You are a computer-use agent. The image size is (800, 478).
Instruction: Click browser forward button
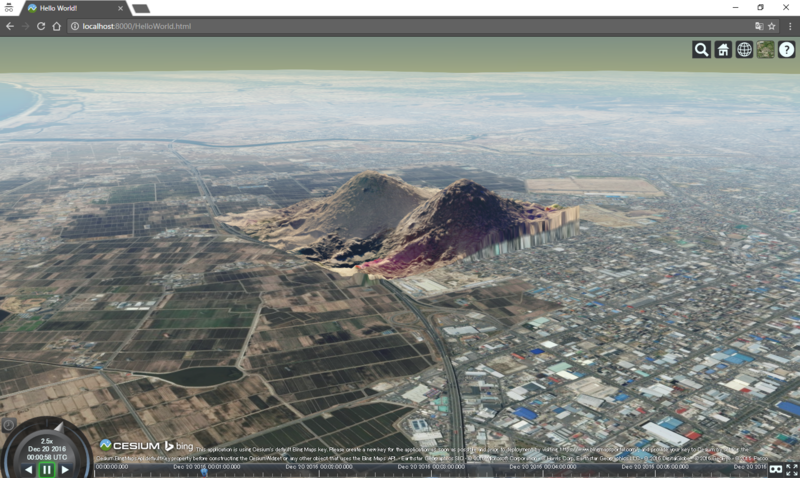tap(26, 26)
